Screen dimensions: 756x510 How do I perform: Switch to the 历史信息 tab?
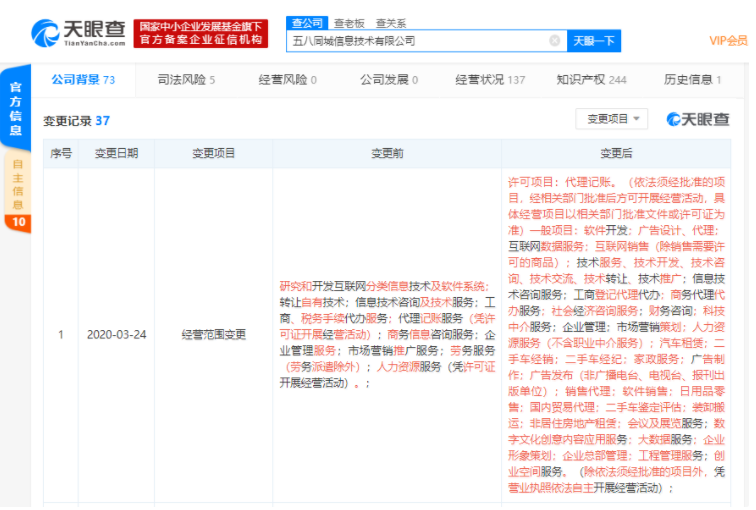coord(692,80)
